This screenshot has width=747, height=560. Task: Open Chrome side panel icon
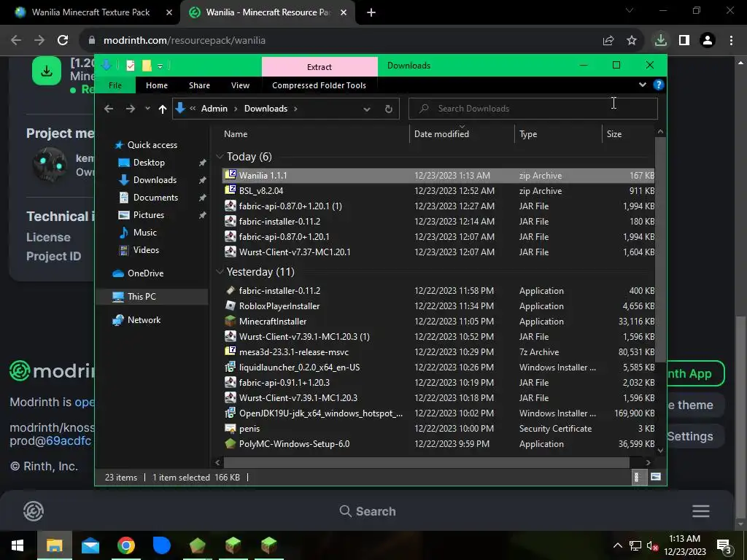(x=684, y=41)
